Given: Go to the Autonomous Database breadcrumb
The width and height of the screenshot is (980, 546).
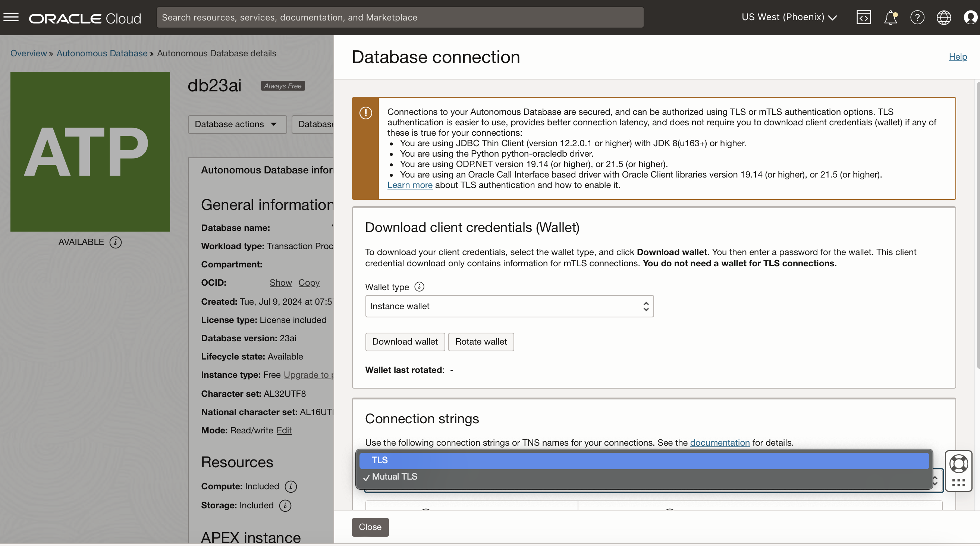Looking at the screenshot, I should [x=102, y=54].
